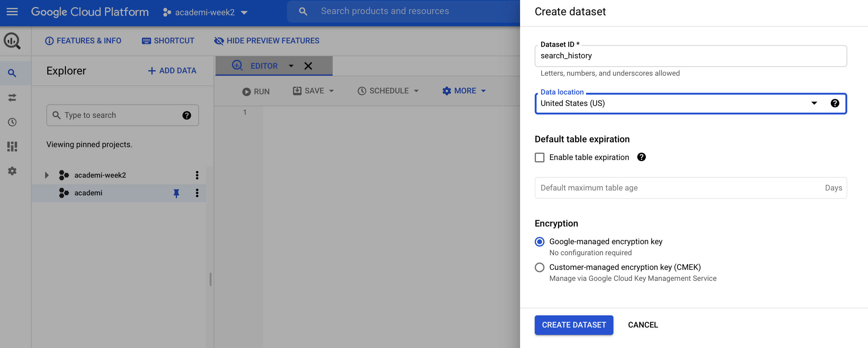Unpin the academi project
The image size is (868, 348).
click(x=177, y=193)
